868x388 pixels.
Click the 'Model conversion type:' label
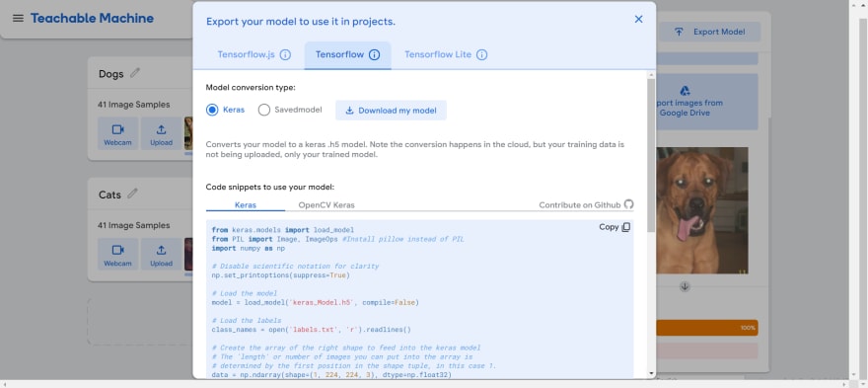251,88
